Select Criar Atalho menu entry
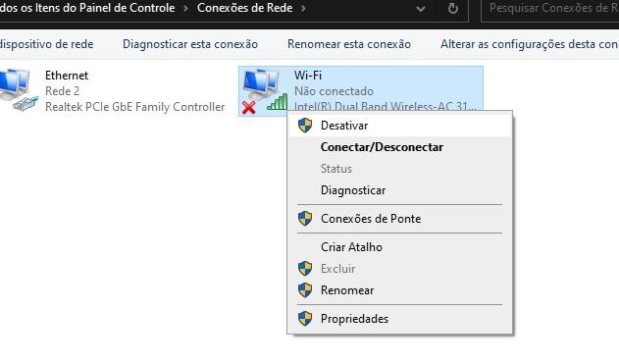619x364 pixels. coord(351,247)
